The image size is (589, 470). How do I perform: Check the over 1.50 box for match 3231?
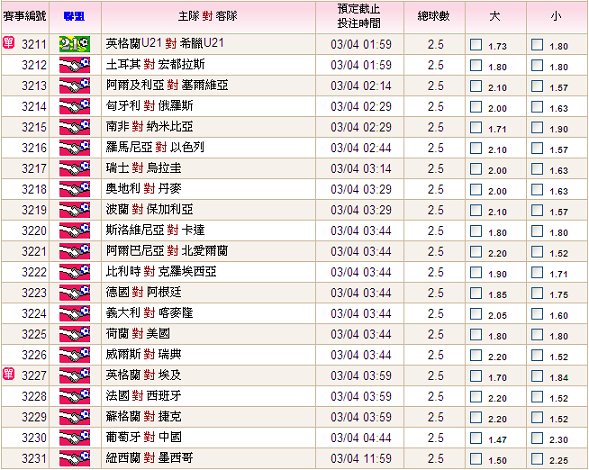click(x=476, y=458)
